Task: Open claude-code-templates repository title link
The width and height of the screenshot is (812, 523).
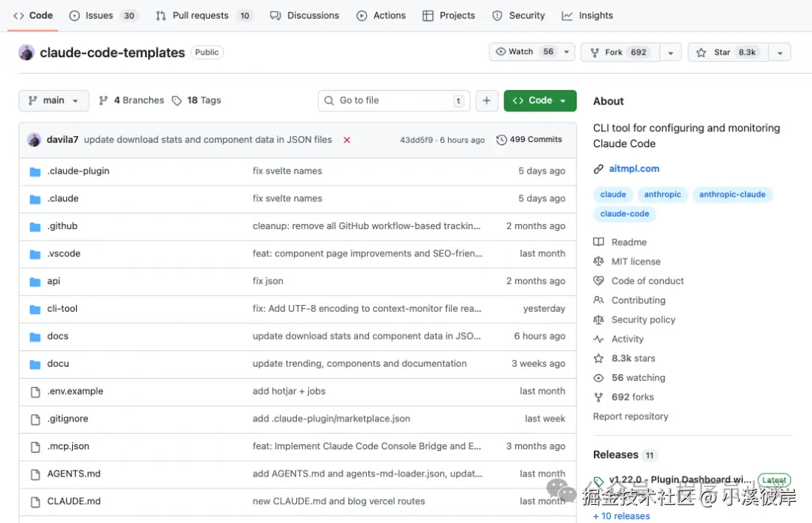Action: (x=112, y=53)
